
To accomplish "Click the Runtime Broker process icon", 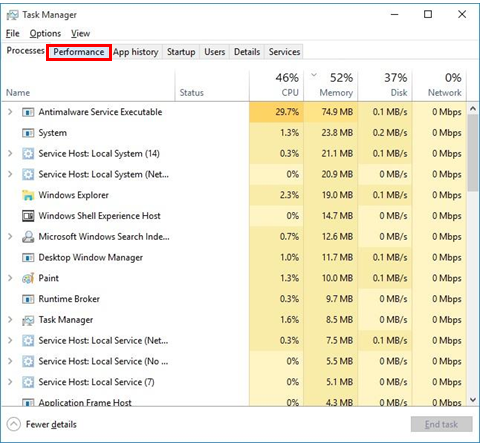I will coord(28,299).
